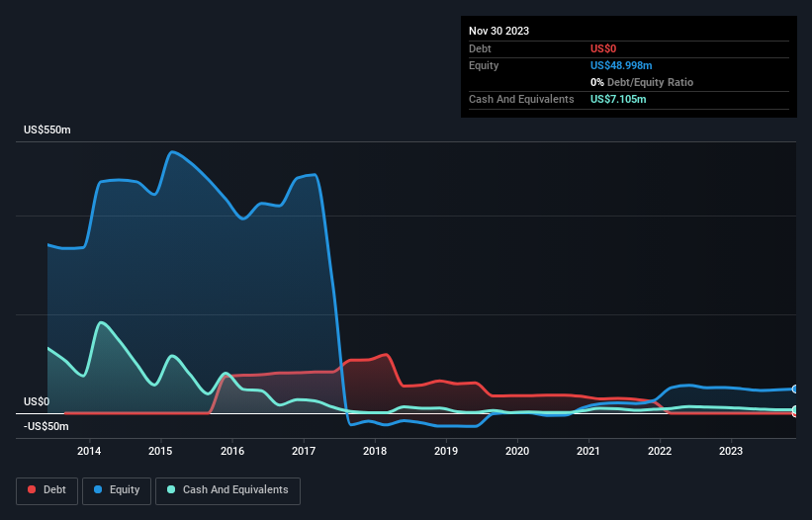Click Cash And Equivalents tooltip row label
The height and width of the screenshot is (520, 812).
point(521,99)
